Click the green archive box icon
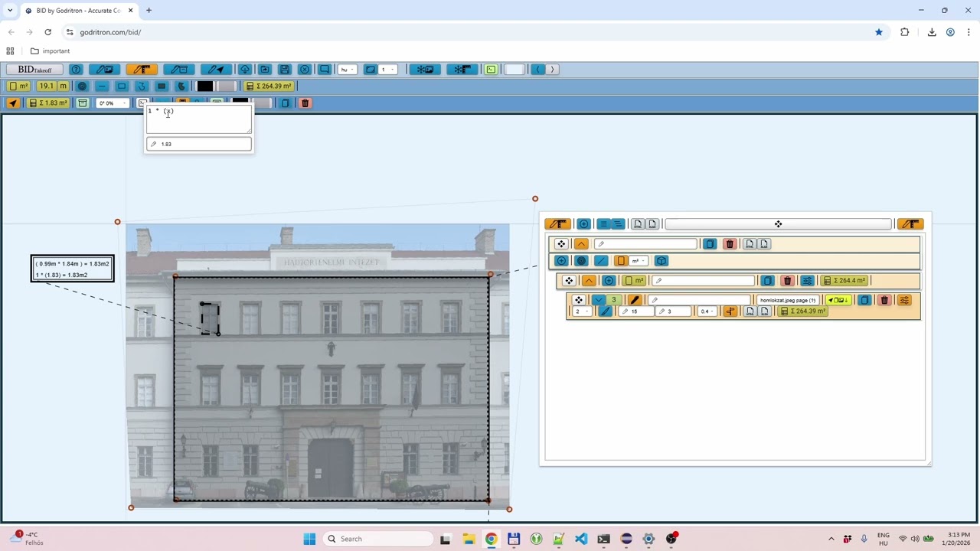 (x=82, y=103)
